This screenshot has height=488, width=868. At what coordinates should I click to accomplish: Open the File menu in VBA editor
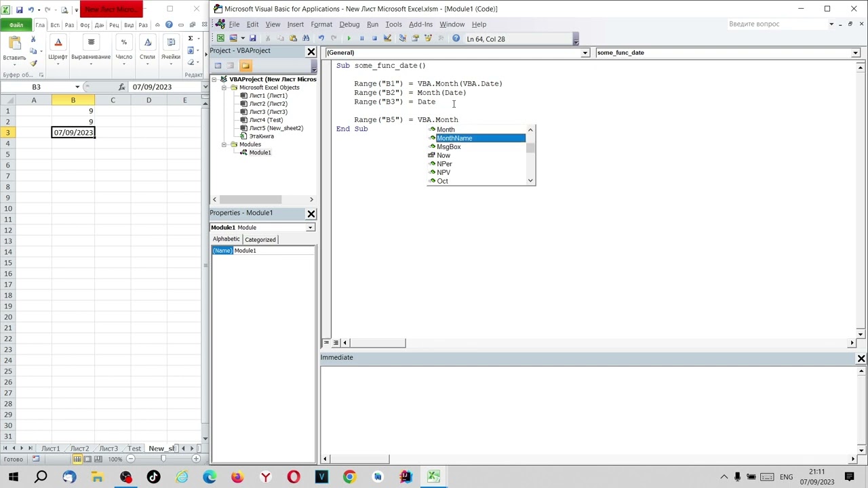[234, 24]
